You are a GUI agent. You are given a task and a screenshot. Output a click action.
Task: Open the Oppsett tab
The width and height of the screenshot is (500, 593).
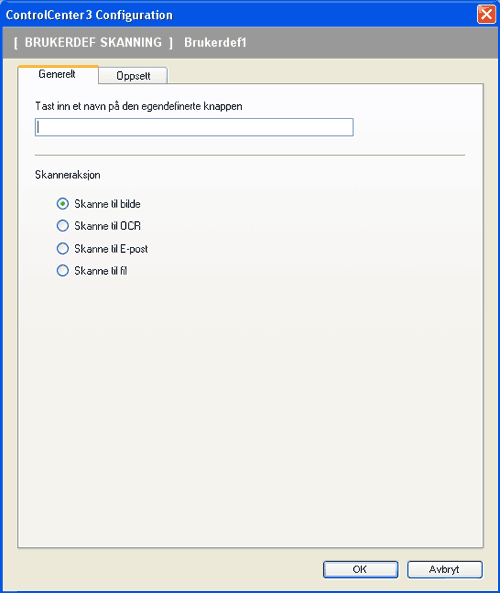[x=133, y=76]
